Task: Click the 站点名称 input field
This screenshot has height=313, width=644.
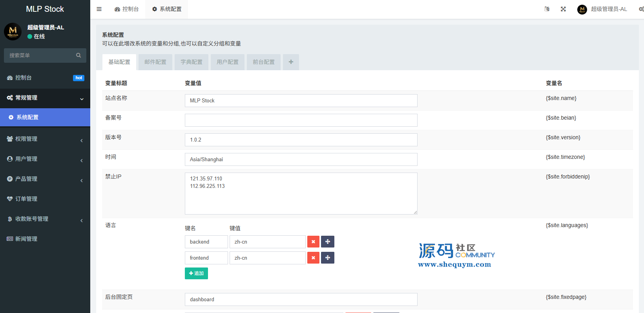Action: point(301,100)
